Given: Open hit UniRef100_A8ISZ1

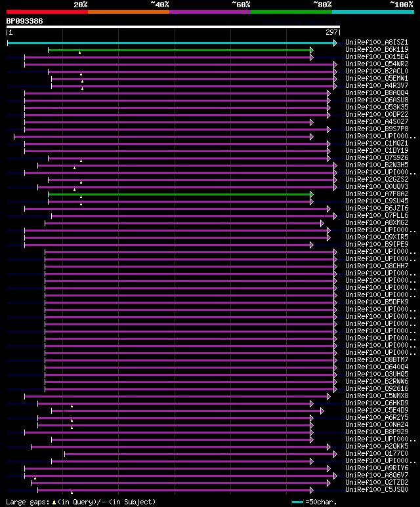Looking at the screenshot, I should coord(377,43).
